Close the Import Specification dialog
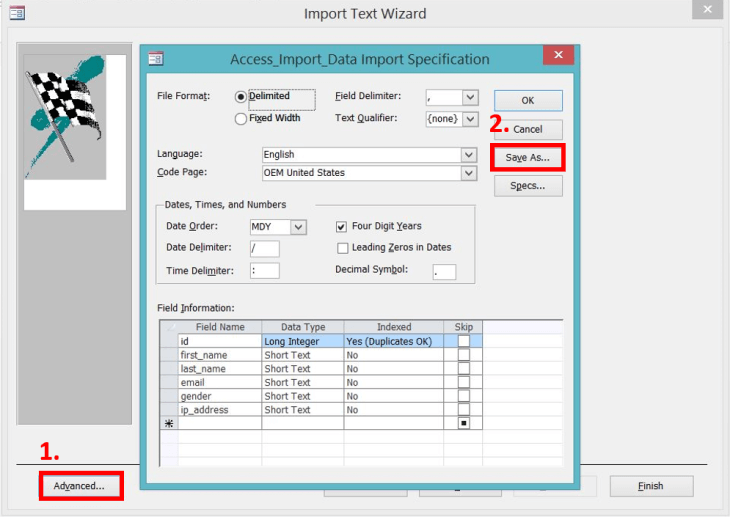 tap(558, 55)
